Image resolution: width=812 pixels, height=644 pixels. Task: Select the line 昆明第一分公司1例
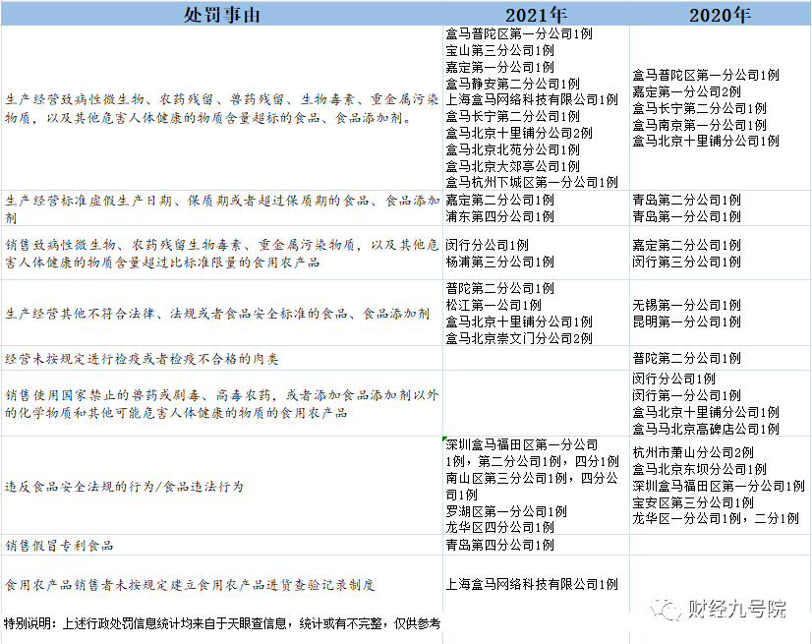click(x=687, y=322)
